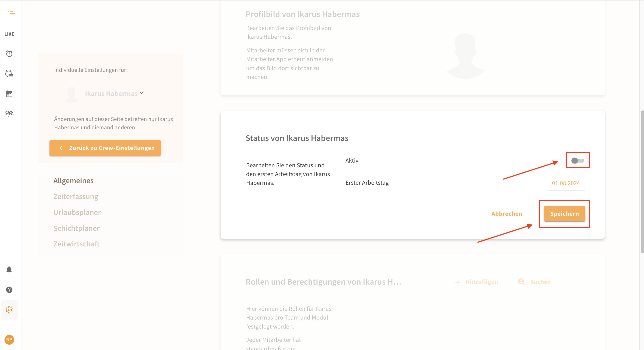Click the help question mark icon
Screen dimensions: 644x350
coord(9,290)
